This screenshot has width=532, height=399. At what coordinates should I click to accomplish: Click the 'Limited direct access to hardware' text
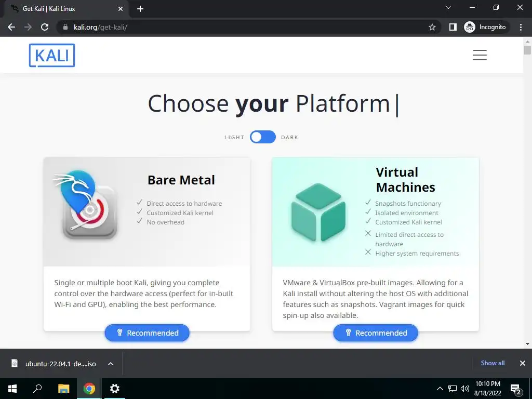point(409,239)
